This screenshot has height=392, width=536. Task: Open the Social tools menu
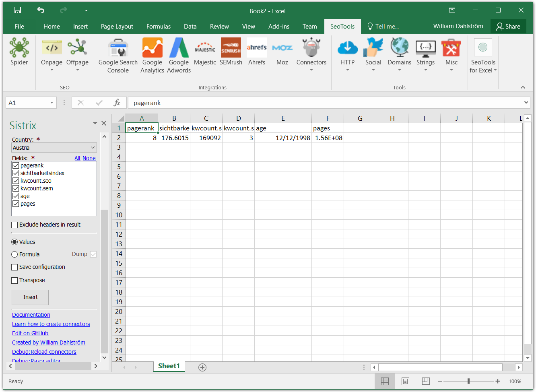(373, 55)
